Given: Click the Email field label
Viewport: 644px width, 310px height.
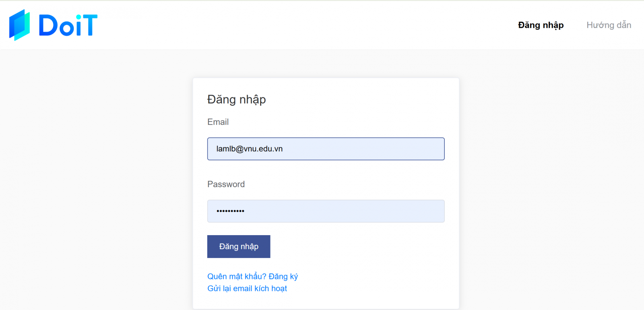Looking at the screenshot, I should (218, 122).
